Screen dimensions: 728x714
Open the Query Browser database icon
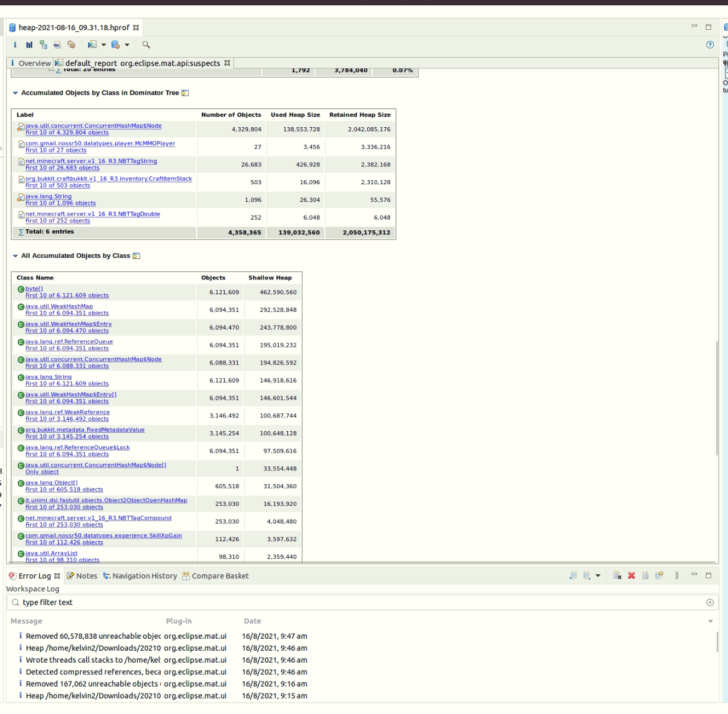(x=116, y=44)
